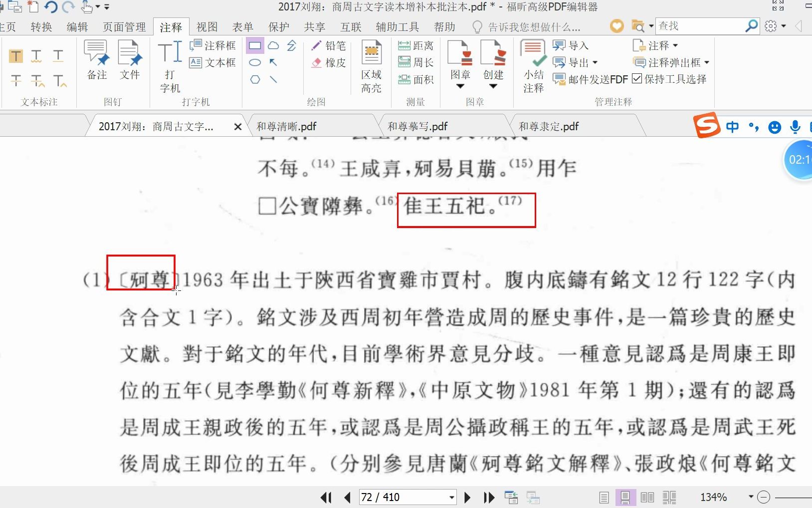Viewport: 812px width, 508px height.
Task: Select the Rectangle drawing tool
Action: [x=255, y=46]
